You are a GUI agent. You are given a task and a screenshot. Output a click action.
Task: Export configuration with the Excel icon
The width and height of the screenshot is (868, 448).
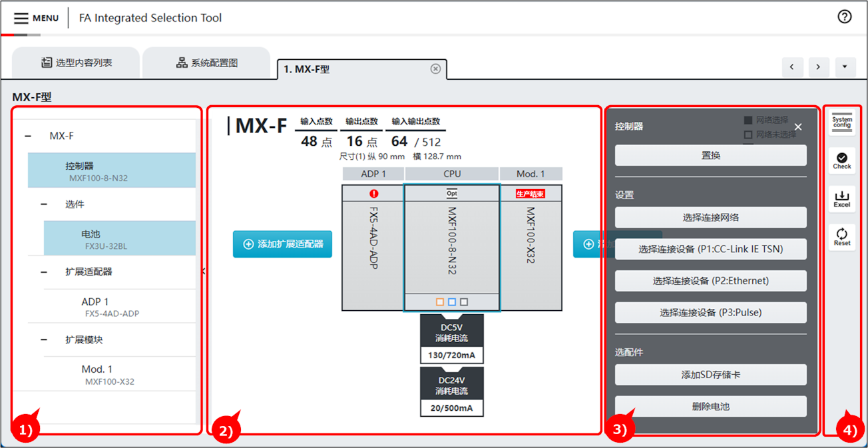click(x=842, y=199)
